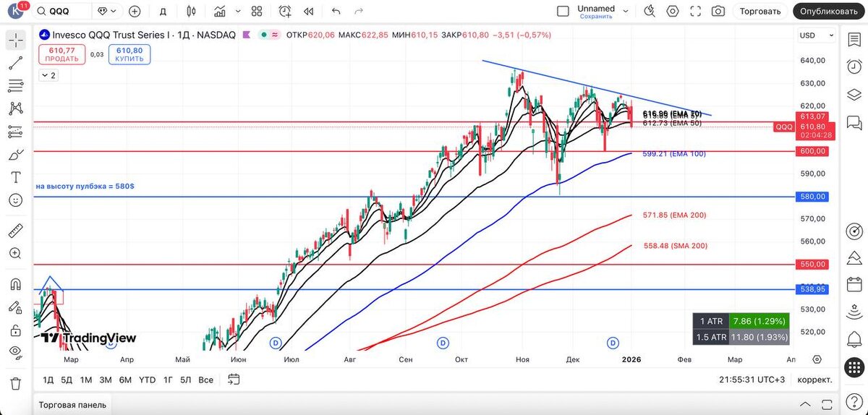Open the Fibonacci retracement tools
The height and width of the screenshot is (415, 868).
[16, 85]
